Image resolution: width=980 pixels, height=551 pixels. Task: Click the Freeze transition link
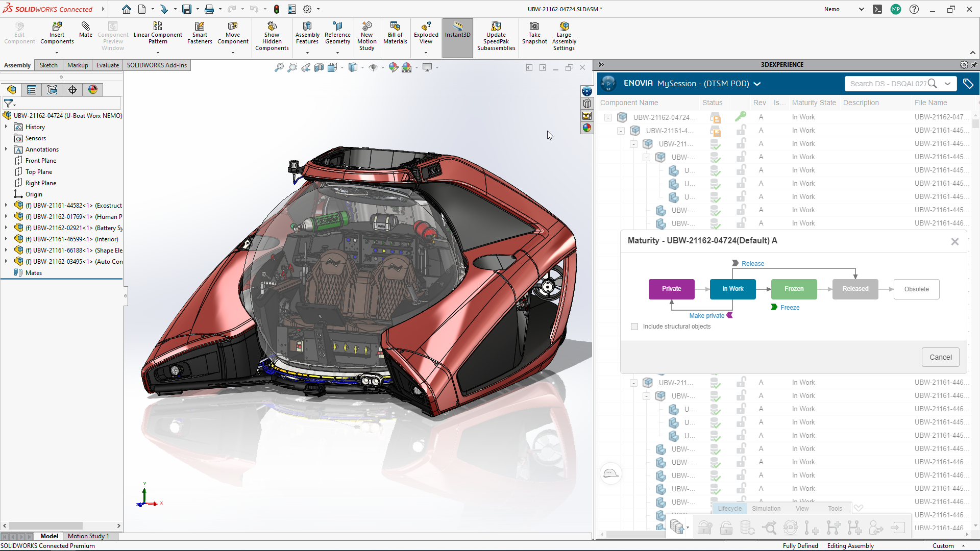pyautogui.click(x=790, y=308)
